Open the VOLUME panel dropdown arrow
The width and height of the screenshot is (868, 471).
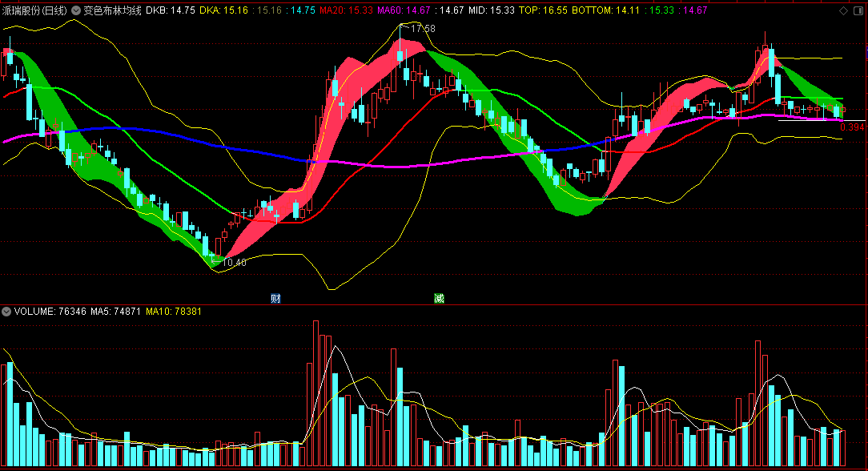[6, 312]
